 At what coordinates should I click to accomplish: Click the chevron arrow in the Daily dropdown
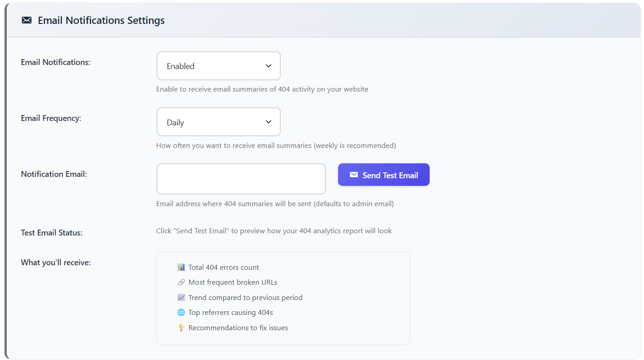[x=269, y=122]
